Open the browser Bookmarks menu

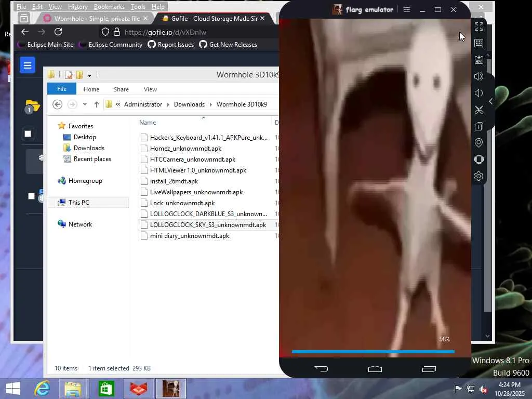[109, 6]
